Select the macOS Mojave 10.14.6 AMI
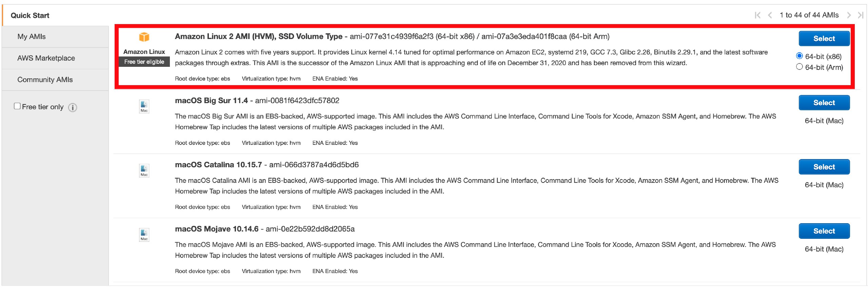This screenshot has height=289, width=868. coord(824,231)
